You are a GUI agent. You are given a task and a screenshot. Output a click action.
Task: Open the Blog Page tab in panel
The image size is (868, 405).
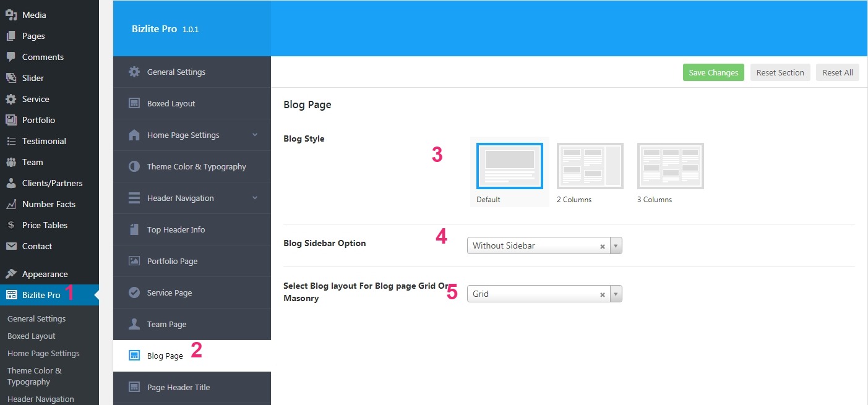[192, 356]
